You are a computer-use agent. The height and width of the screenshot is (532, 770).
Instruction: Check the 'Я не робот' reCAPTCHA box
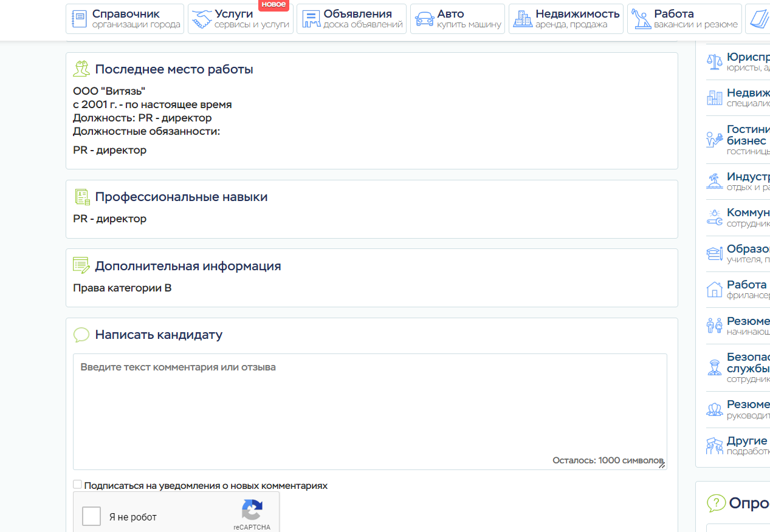(92, 516)
